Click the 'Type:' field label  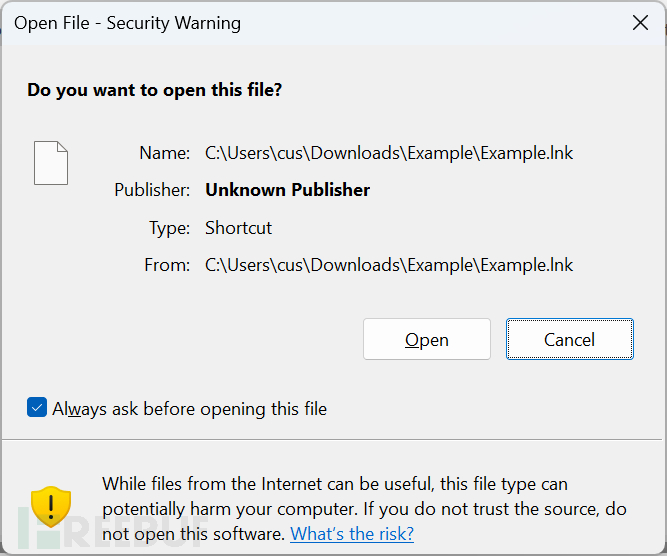(169, 228)
